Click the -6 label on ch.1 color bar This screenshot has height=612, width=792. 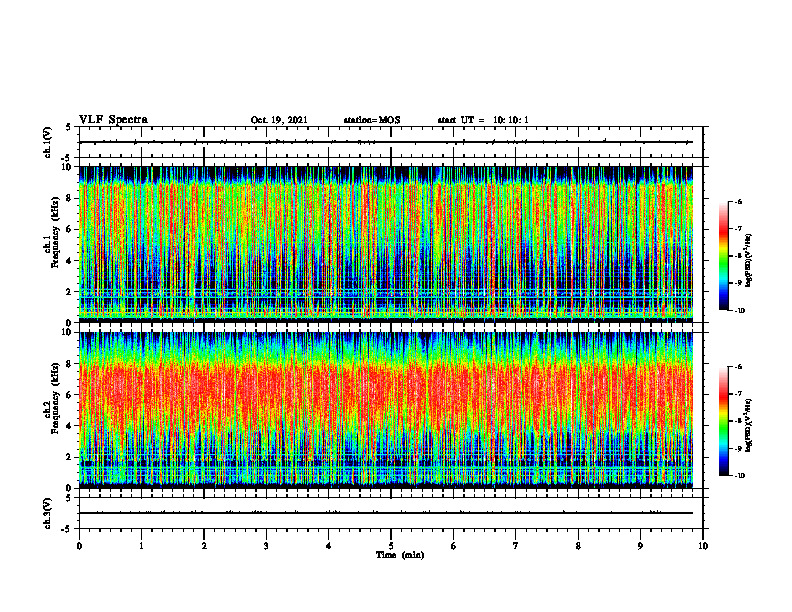(737, 201)
